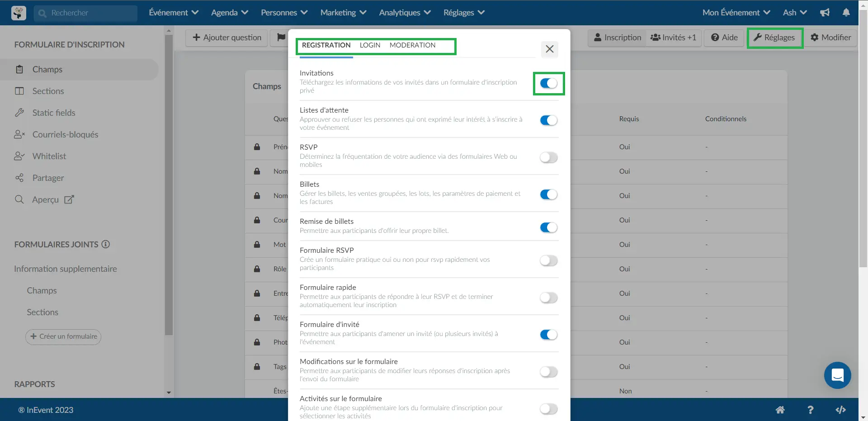Enable the Formulaire RSVP toggle
Screen dimensions: 868x421
(x=549, y=260)
